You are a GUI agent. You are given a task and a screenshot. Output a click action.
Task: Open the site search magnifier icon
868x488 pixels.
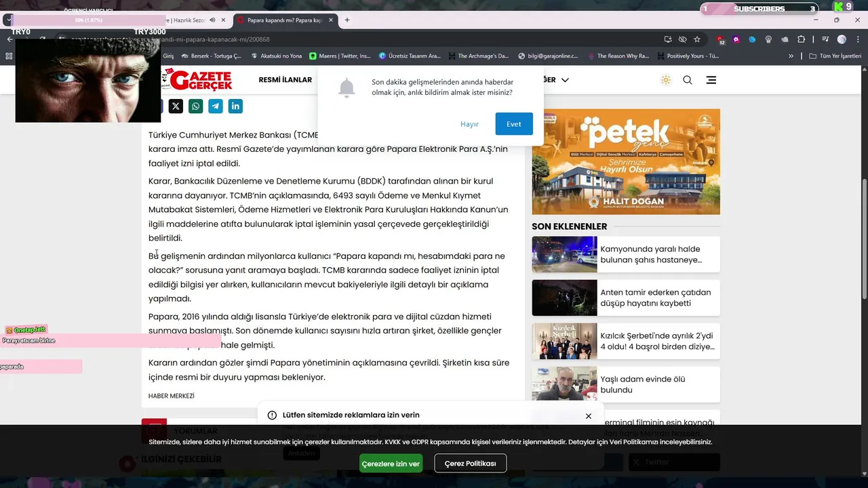[688, 80]
